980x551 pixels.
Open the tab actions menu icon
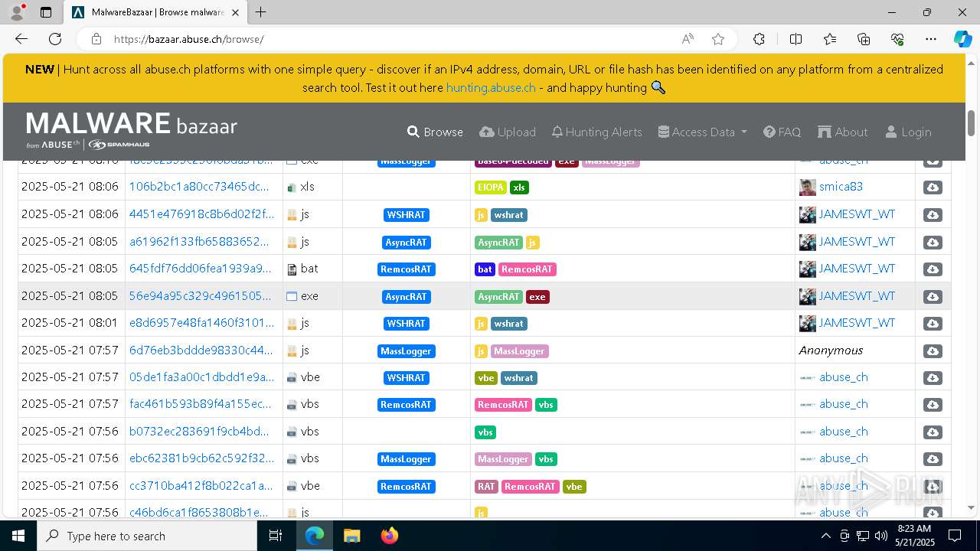pyautogui.click(x=46, y=12)
